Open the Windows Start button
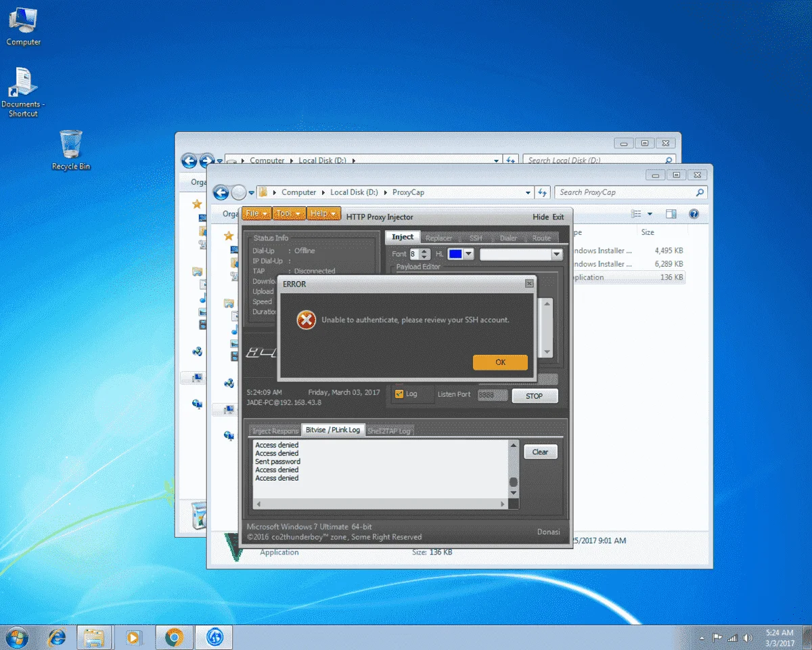 (17, 637)
